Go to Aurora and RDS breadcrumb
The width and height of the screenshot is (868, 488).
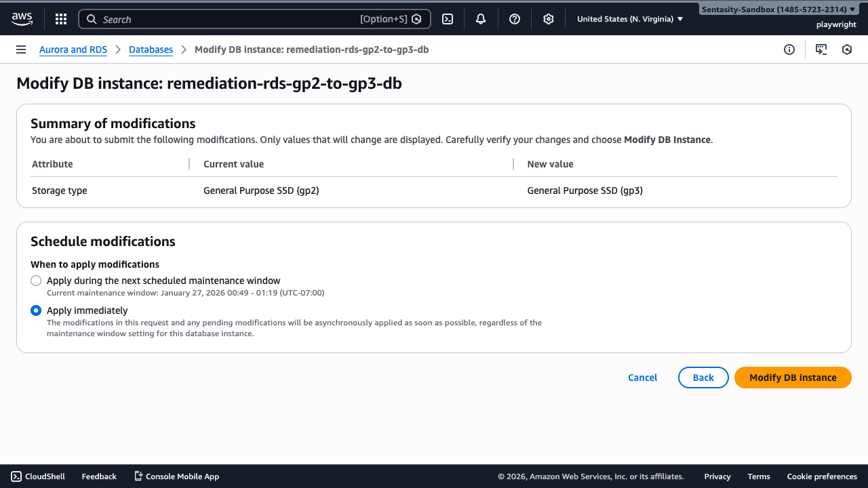tap(73, 49)
